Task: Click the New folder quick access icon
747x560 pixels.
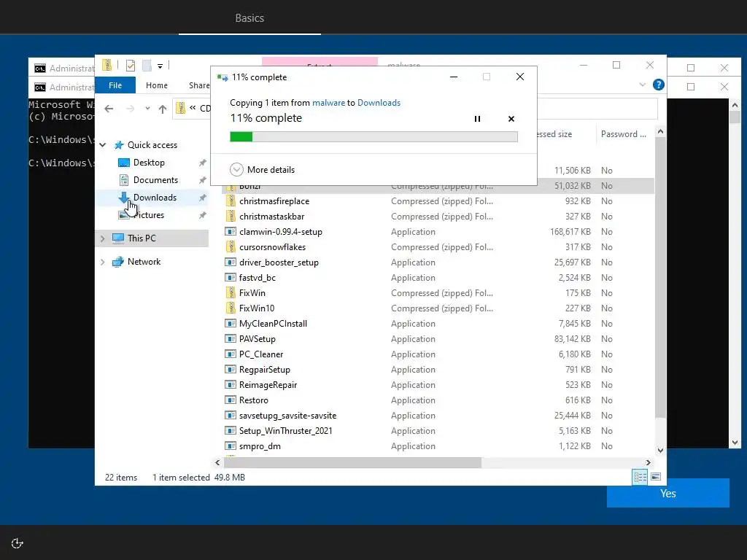Action: tap(147, 66)
